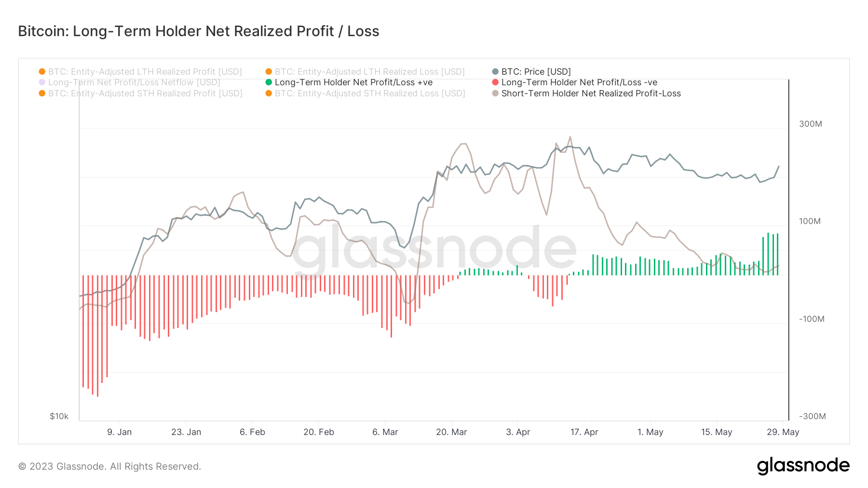Click the 20. Mar axis label
868x488 pixels.
click(x=452, y=432)
